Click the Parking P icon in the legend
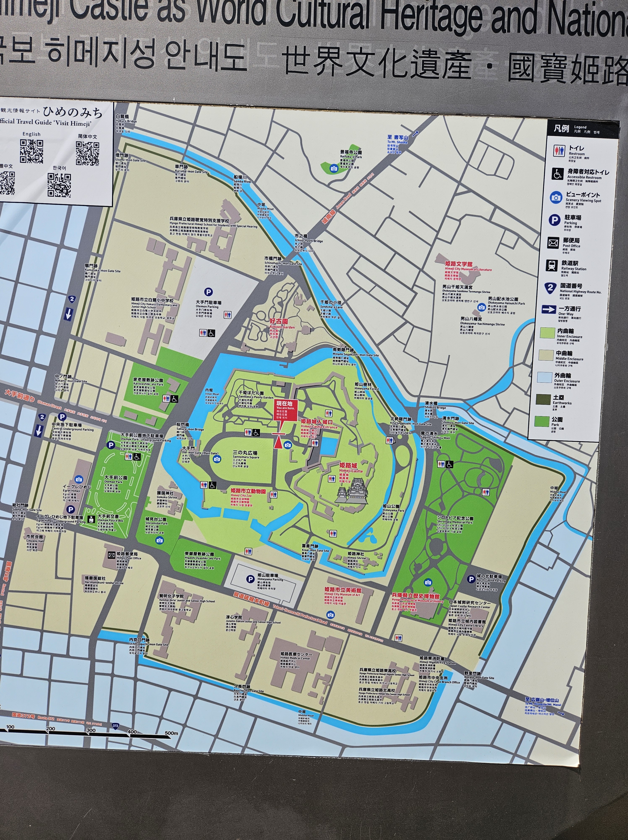This screenshot has height=840, width=628. (x=554, y=220)
